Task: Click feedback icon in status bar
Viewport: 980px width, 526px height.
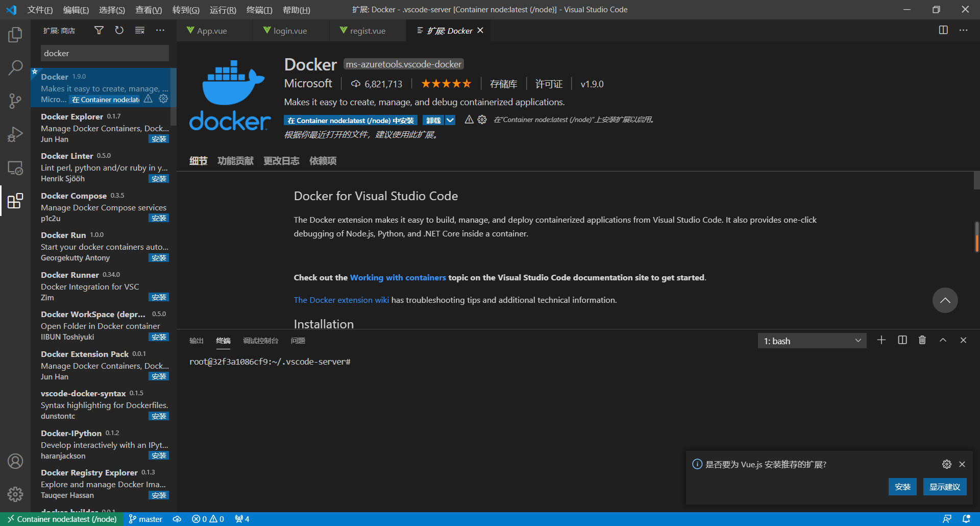Action: (x=947, y=519)
